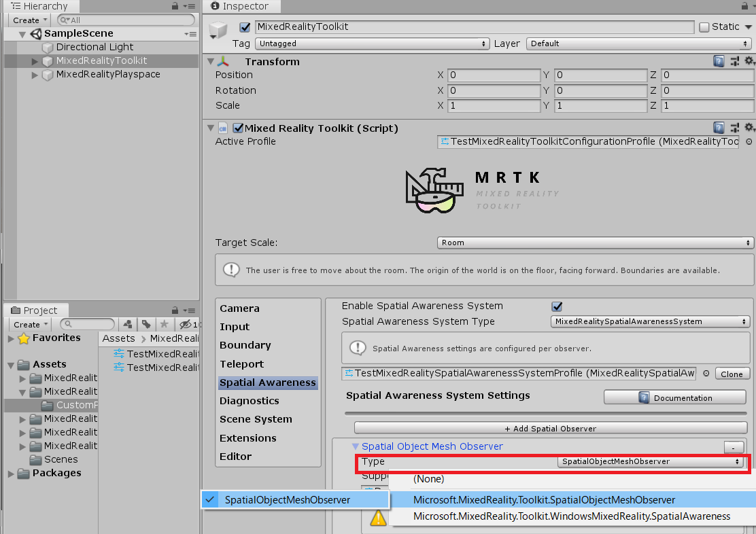Screen dimensions: 756x534
Task: Click the GameObject name input field
Action: pyautogui.click(x=474, y=27)
